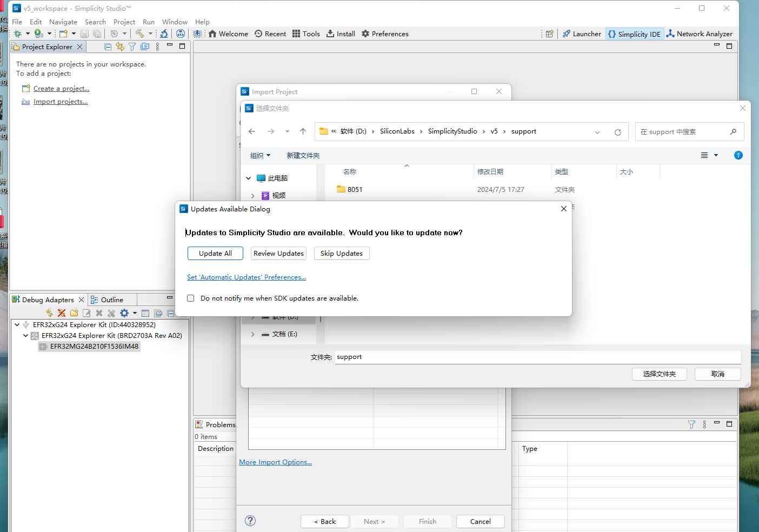Click the 取消 button in folder dialog

pos(718,374)
